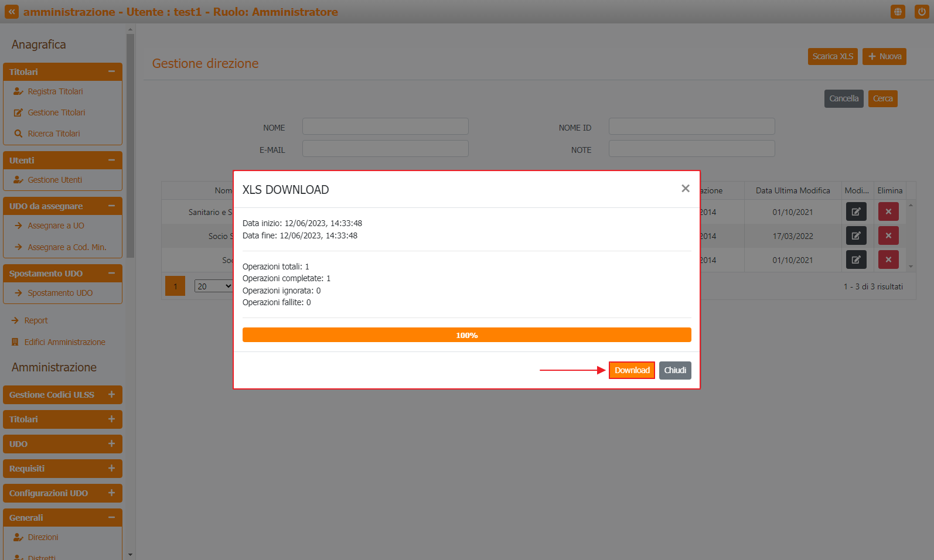934x560 pixels.
Task: Click the power logout icon
Action: (x=921, y=12)
